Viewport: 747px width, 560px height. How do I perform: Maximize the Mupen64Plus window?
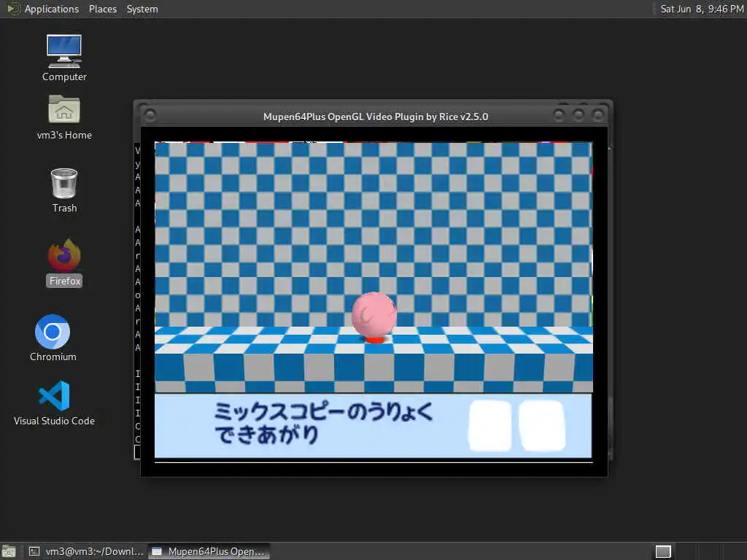tap(578, 115)
